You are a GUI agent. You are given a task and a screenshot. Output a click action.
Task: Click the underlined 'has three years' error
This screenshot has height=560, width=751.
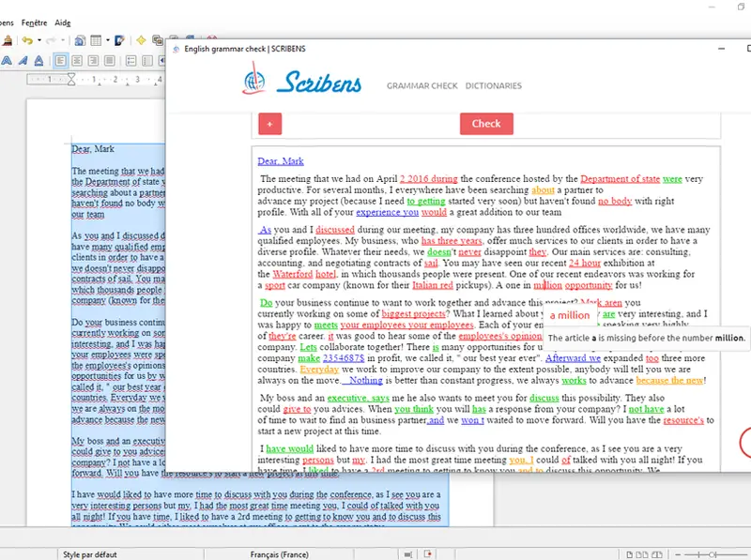[x=452, y=241]
